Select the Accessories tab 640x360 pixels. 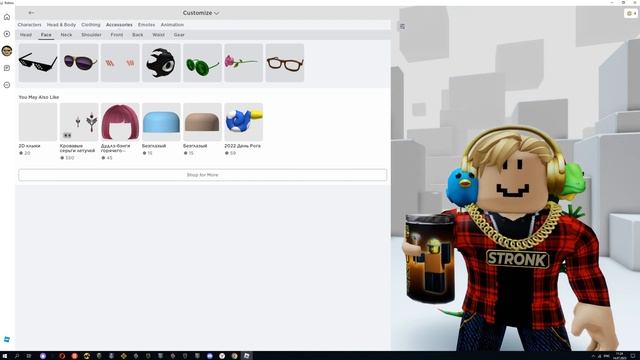click(119, 25)
